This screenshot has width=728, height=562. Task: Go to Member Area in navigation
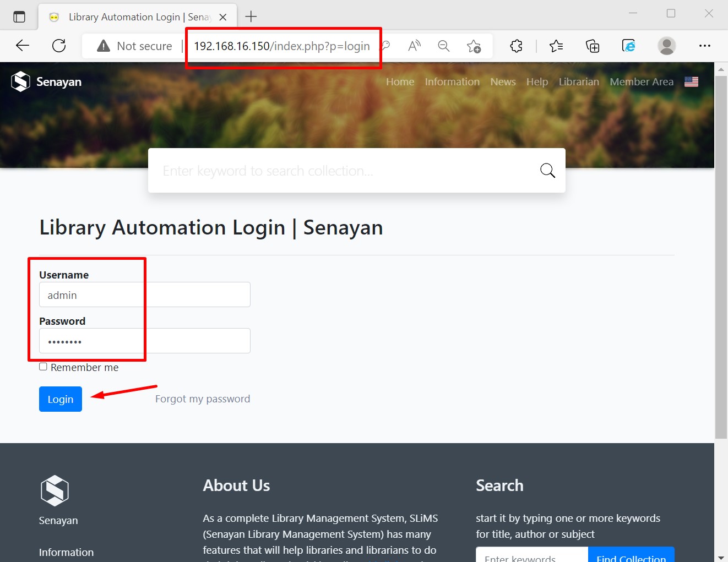pyautogui.click(x=641, y=81)
